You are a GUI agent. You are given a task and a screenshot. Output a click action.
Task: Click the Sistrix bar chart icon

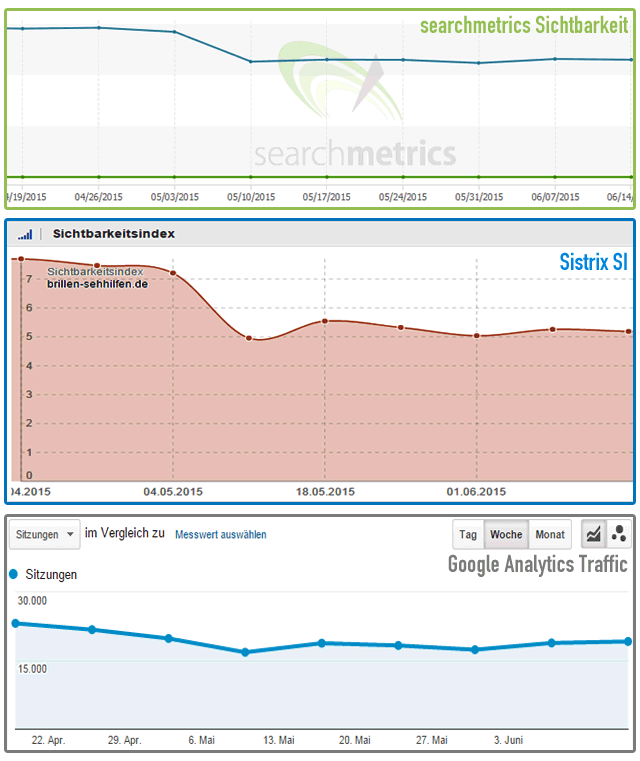(x=25, y=235)
